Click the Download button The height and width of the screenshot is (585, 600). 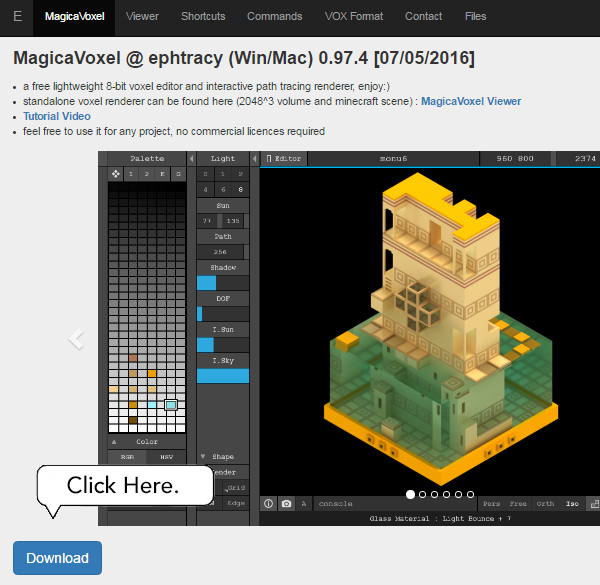(57, 558)
